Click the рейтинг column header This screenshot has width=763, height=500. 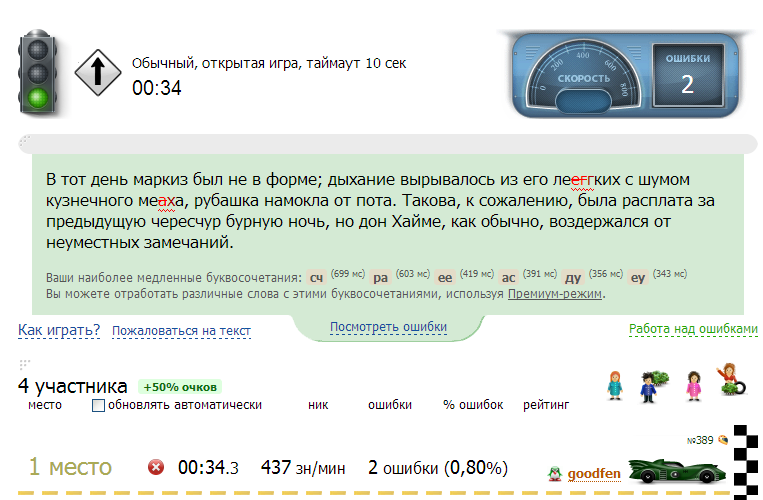coord(546,405)
